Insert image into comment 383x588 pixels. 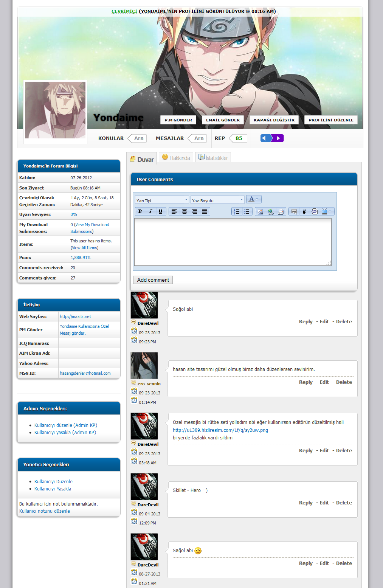click(x=260, y=211)
